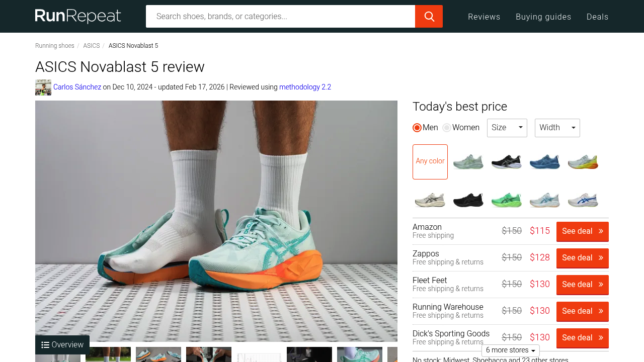Click See deal for Dick's Sporting Goods
The height and width of the screenshot is (362, 644).
pos(583,338)
